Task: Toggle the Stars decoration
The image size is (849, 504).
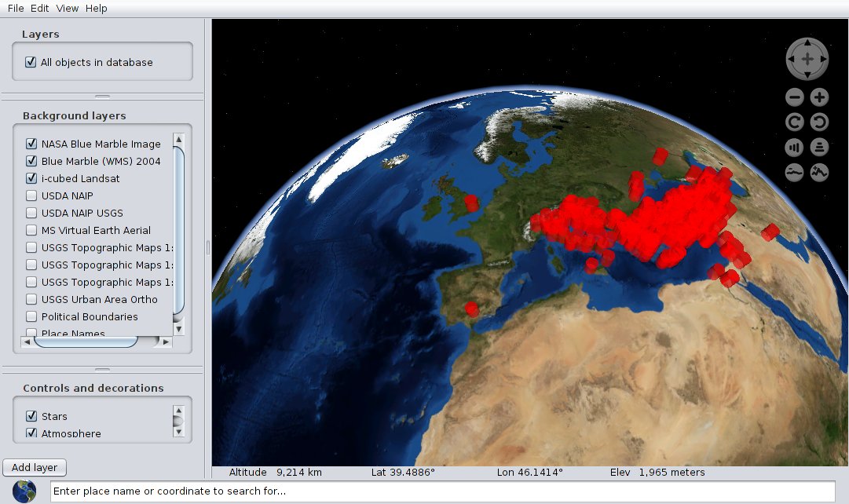Action: pos(31,416)
